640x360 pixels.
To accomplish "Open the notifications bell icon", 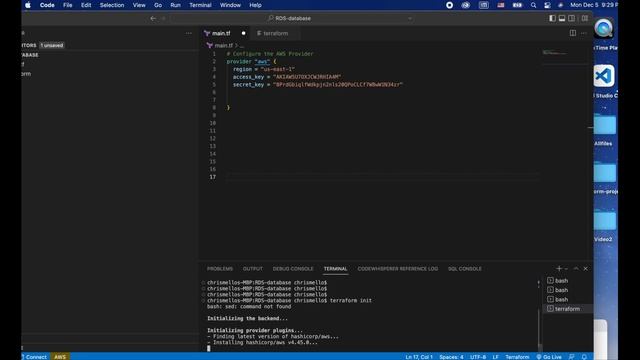I will tap(584, 357).
